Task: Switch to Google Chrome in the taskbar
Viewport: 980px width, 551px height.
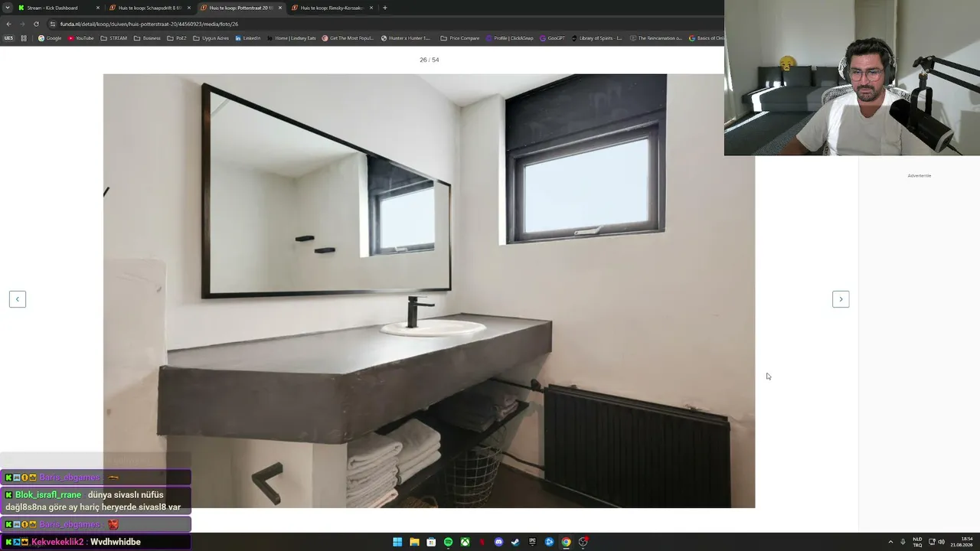Action: (566, 542)
